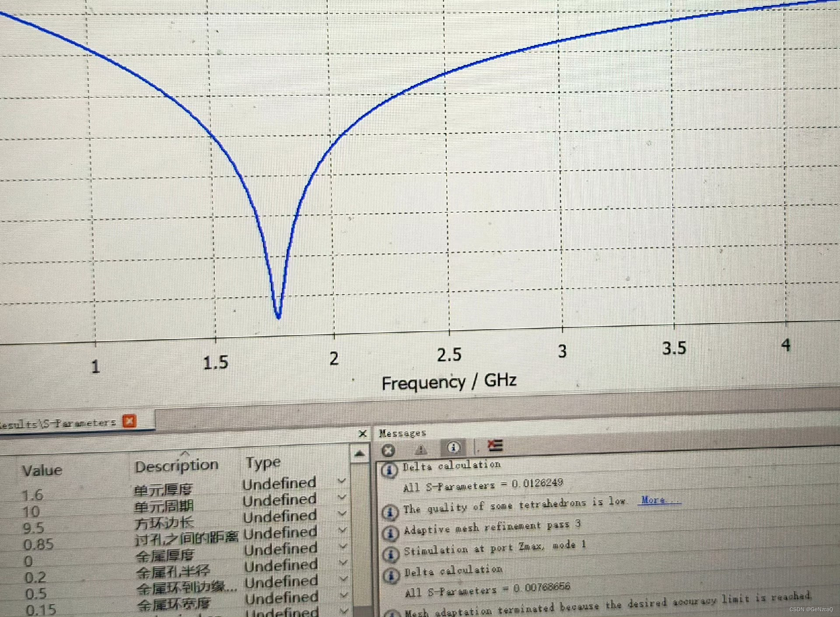Click info icon beside tetrahedrons quality message
This screenshot has height=617, width=840.
click(x=390, y=511)
